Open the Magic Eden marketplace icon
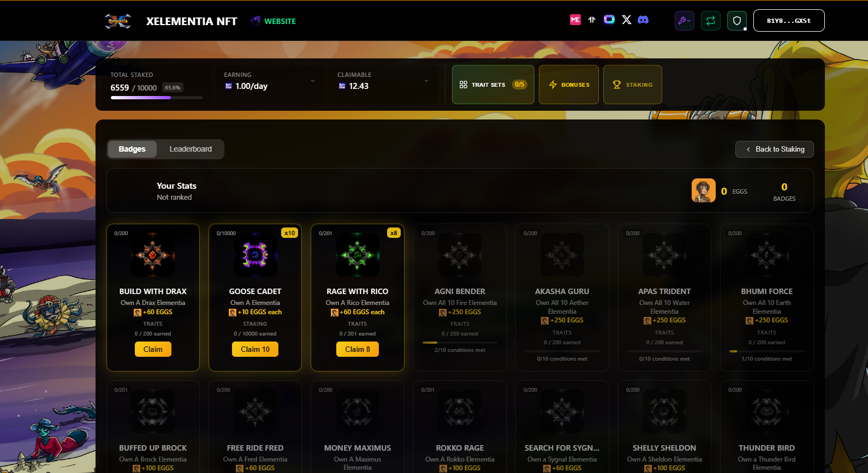The image size is (868, 473). (x=575, y=20)
